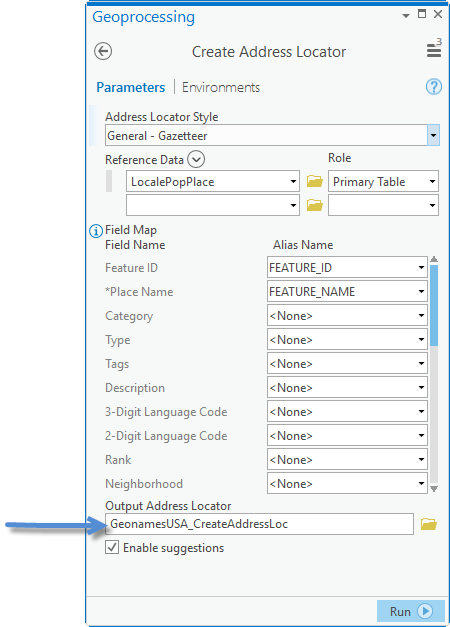Viewport: 450px width, 627px height.
Task: Switch to the Environments tab
Action: (x=221, y=87)
